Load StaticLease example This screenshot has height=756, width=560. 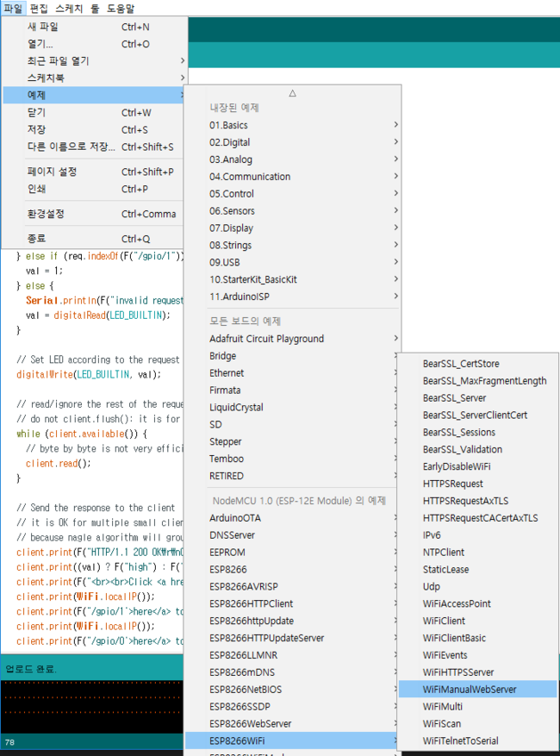click(477, 570)
